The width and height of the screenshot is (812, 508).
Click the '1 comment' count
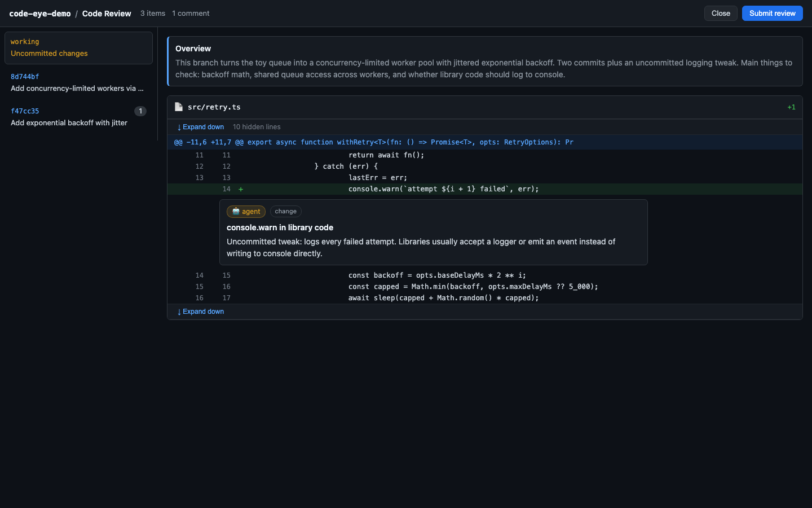(191, 14)
